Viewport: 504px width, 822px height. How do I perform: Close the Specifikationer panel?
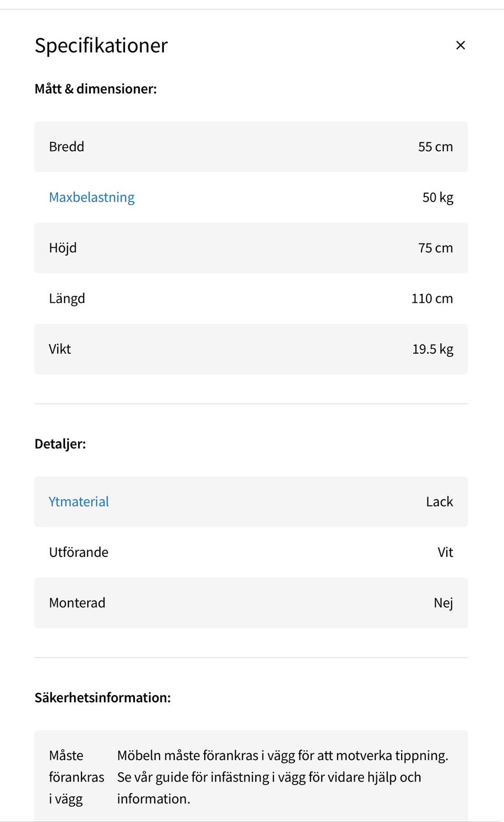460,46
